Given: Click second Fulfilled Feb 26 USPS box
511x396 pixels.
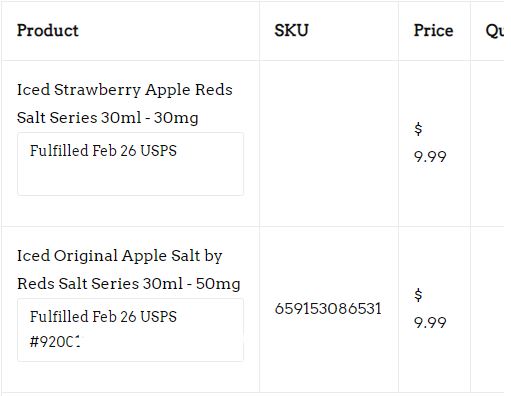Looking at the screenshot, I should tap(130, 330).
